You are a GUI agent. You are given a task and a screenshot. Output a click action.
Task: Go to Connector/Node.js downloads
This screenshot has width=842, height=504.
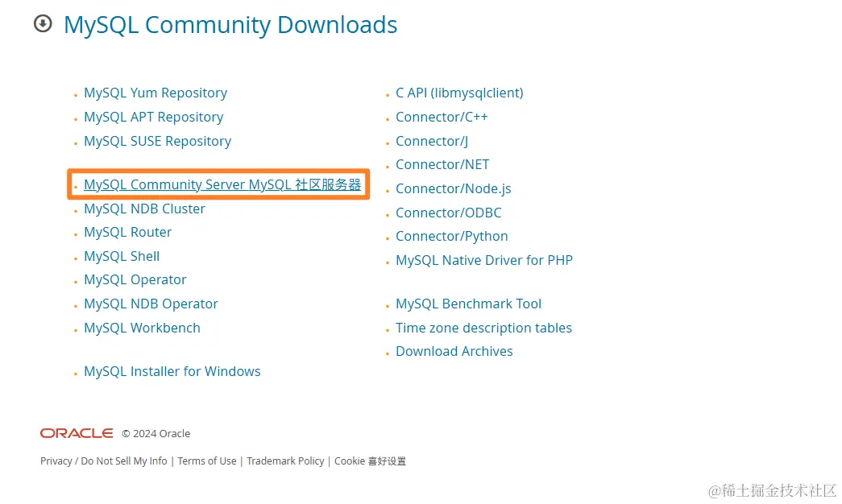(453, 189)
